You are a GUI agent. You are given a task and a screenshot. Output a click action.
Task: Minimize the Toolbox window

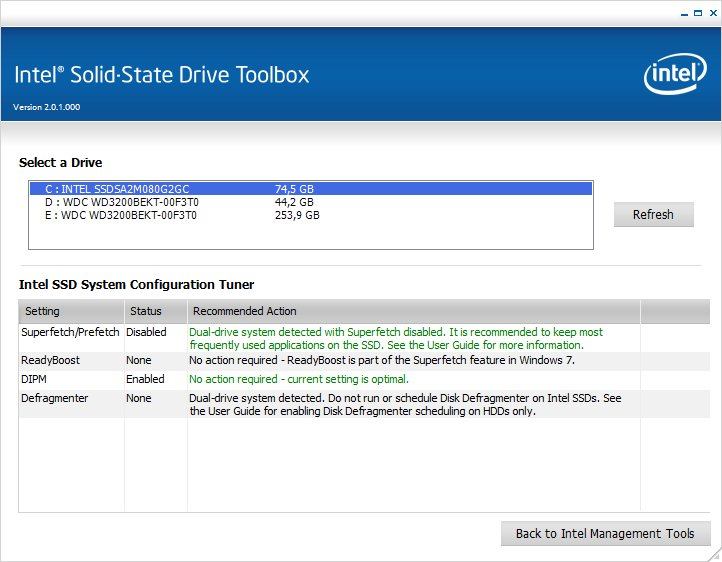coord(684,13)
